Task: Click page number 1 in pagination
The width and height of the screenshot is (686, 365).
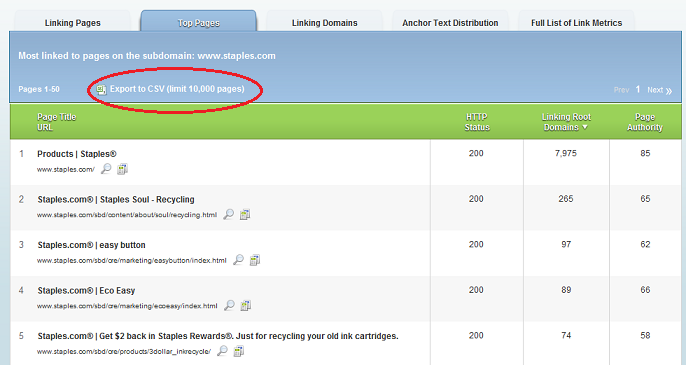Action: (638, 89)
